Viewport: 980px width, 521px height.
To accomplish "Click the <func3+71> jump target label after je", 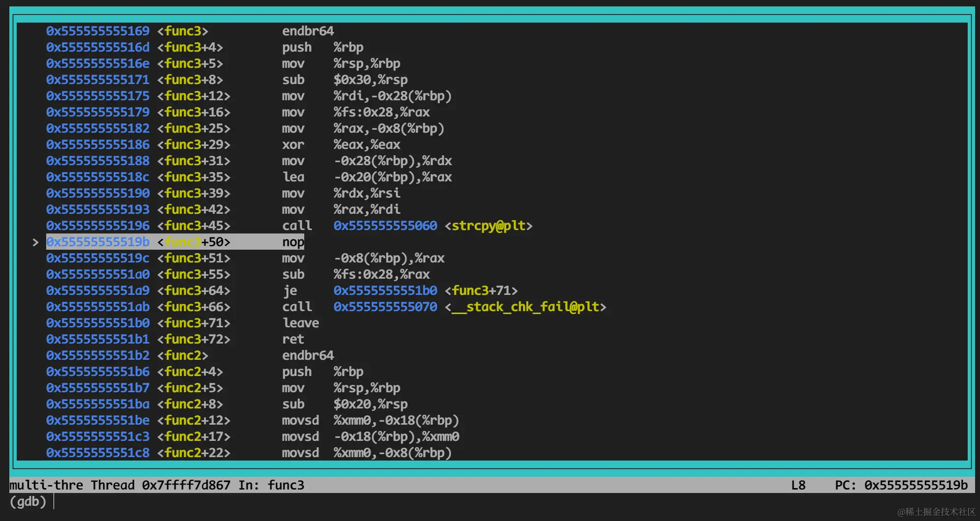I will pyautogui.click(x=481, y=290).
